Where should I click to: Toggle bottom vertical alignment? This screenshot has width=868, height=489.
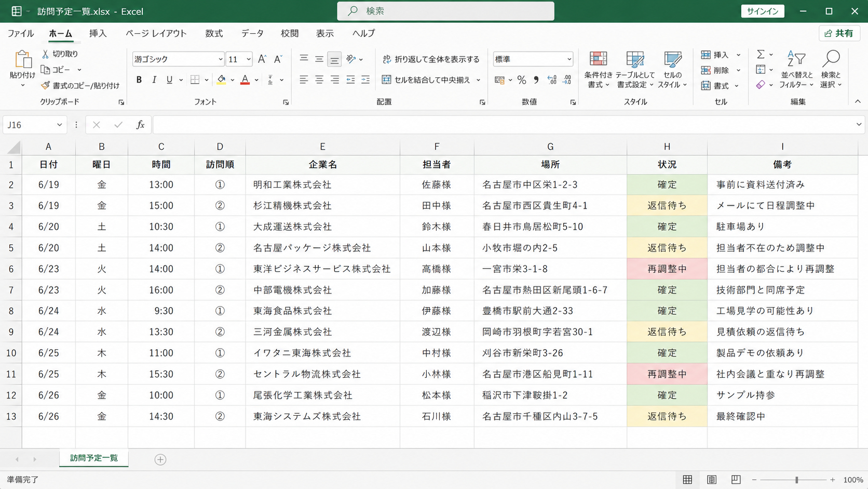coord(335,59)
